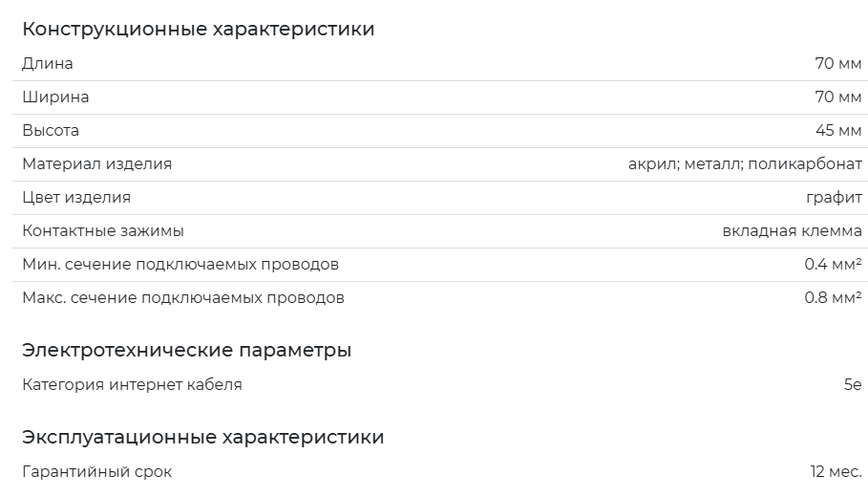Click the 0.8 мм² max section value
The width and height of the screenshot is (868, 497).
pyautogui.click(x=833, y=298)
